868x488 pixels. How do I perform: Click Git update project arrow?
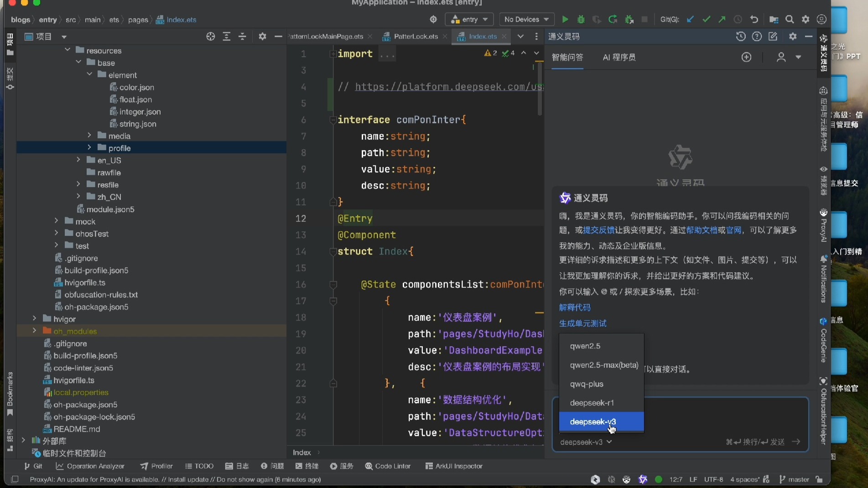[690, 20]
